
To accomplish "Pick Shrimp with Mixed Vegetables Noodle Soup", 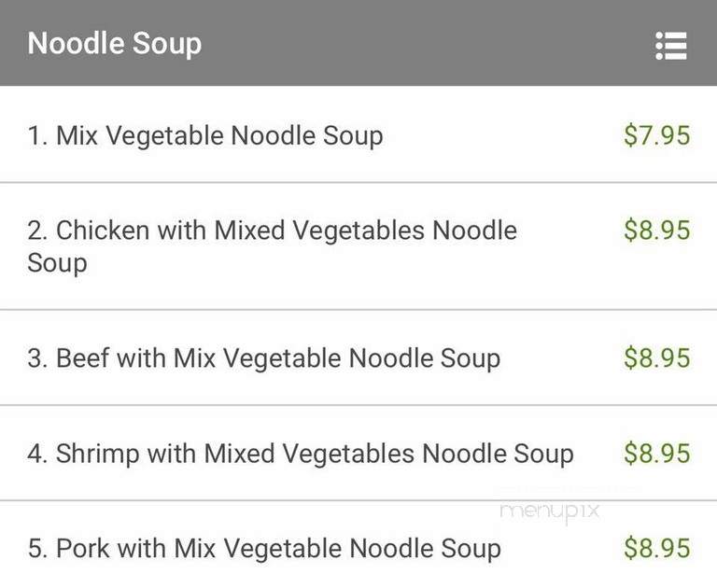I will point(358,453).
